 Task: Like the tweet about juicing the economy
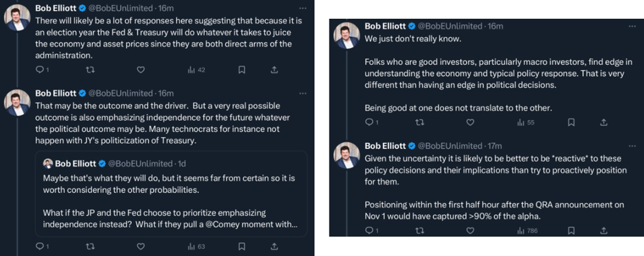pos(140,70)
